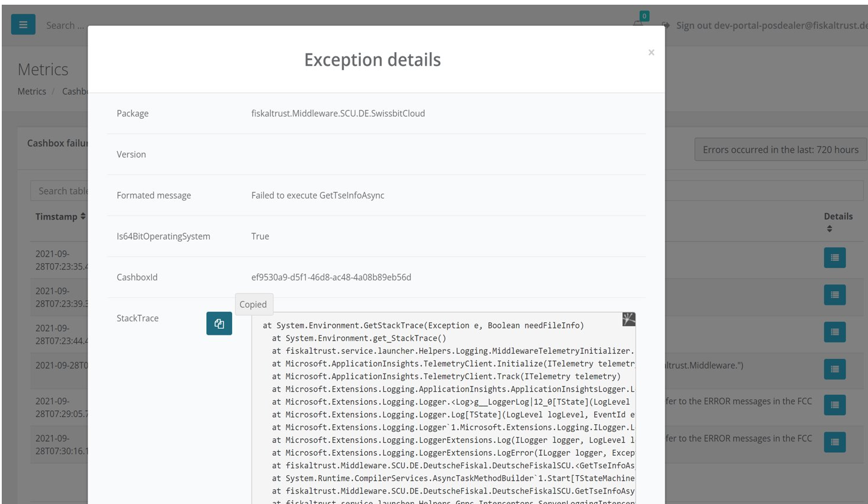Viewport: 868px width, 504px height.
Task: Select the package name fiskaltrust.Middleware.SCU.DE.SwissbitCloud
Action: [338, 113]
